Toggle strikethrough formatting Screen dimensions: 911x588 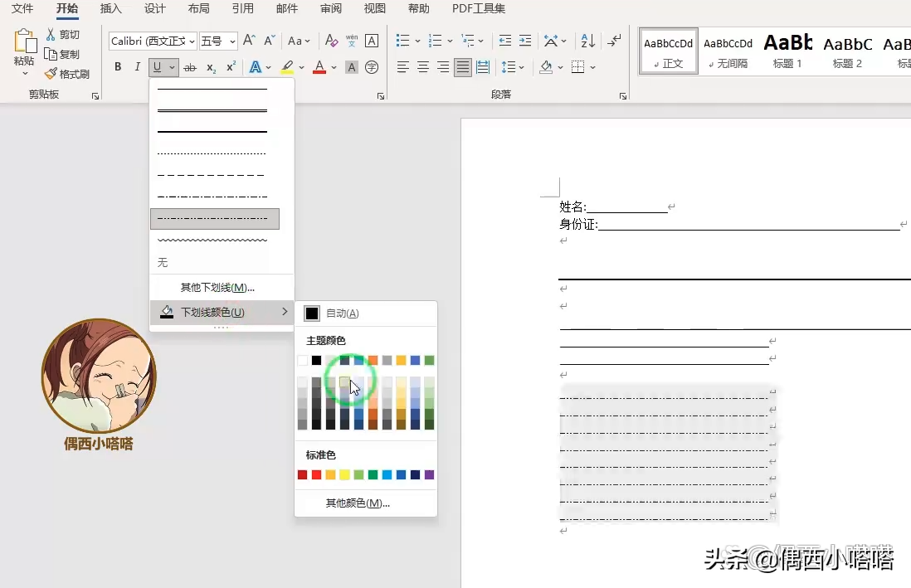click(x=190, y=67)
